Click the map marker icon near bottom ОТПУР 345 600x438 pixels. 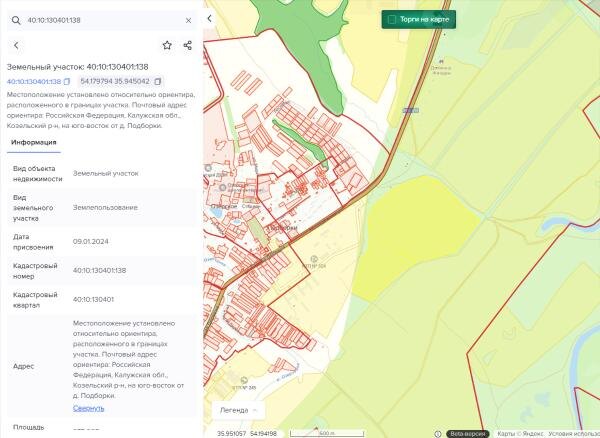[244, 380]
